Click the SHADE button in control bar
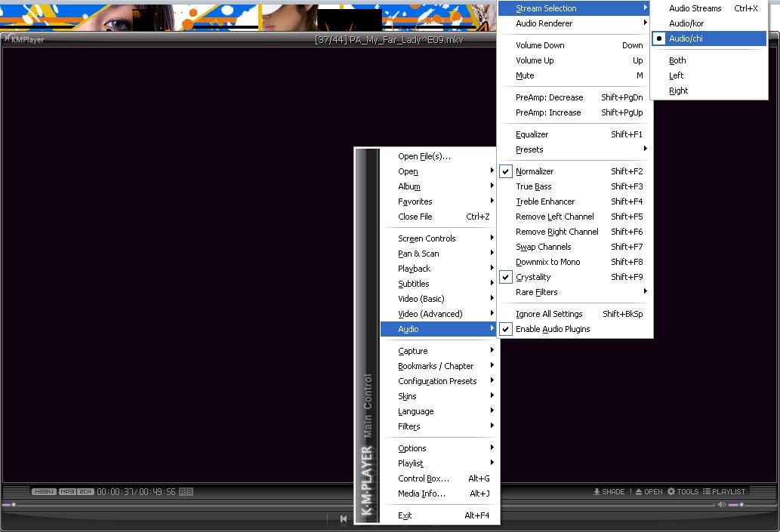 pos(609,492)
